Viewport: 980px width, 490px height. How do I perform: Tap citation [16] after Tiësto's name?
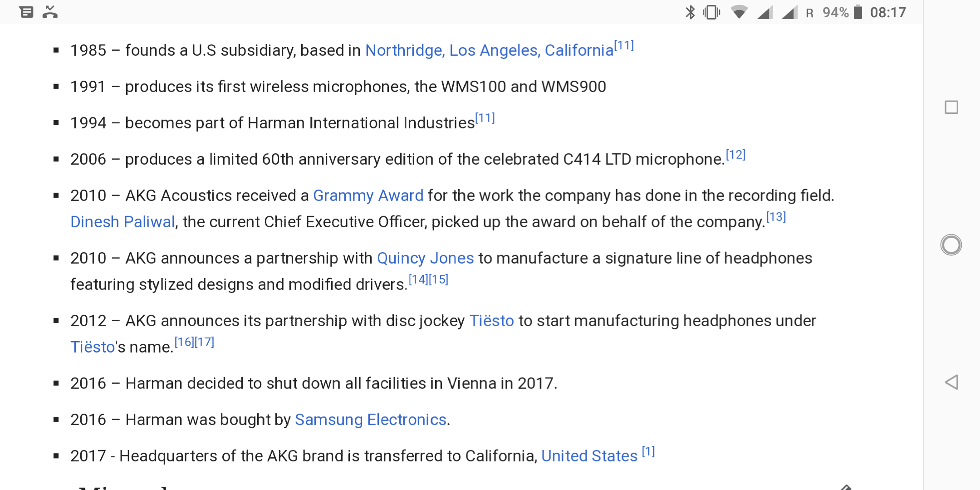(184, 342)
